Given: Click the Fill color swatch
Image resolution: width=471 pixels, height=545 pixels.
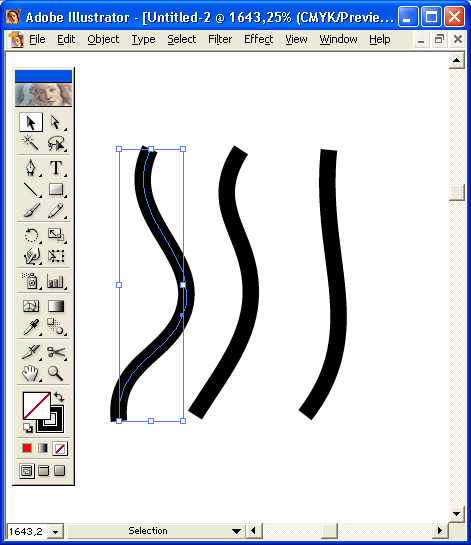Looking at the screenshot, I should pos(36,406).
